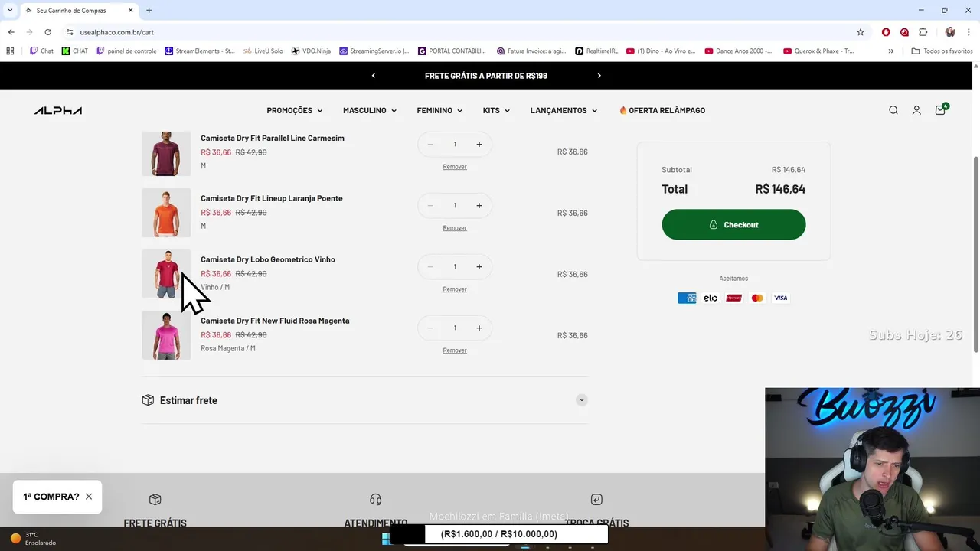Click the total R$ 146,64 value
The width and height of the screenshot is (980, 551).
780,189
